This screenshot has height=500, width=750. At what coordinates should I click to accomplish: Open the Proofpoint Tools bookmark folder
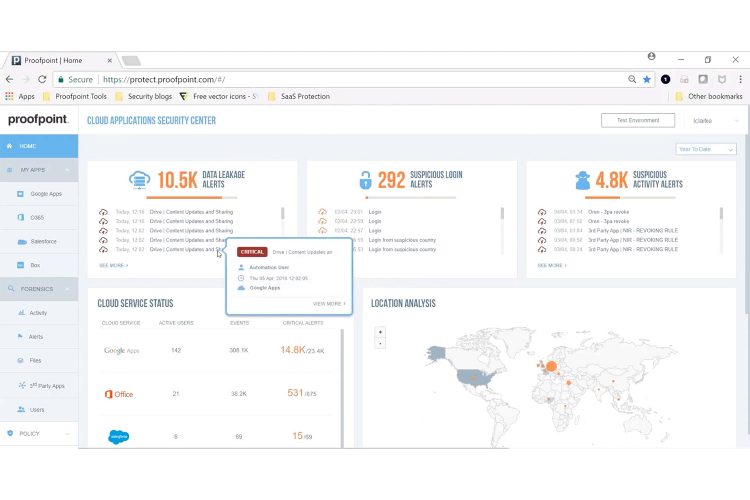75,96
